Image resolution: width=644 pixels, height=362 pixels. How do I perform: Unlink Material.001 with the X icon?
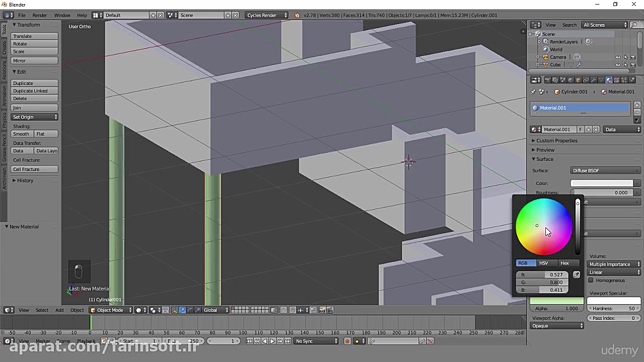(x=596, y=130)
